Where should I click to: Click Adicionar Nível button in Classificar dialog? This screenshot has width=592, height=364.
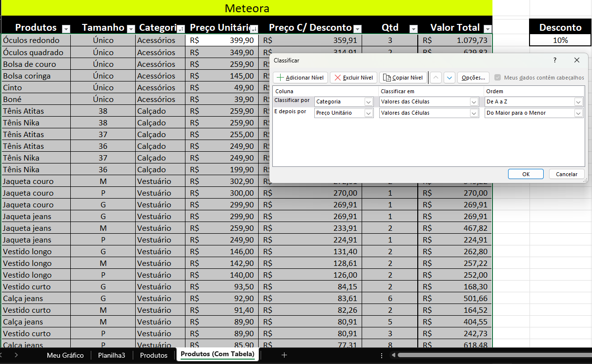click(300, 78)
